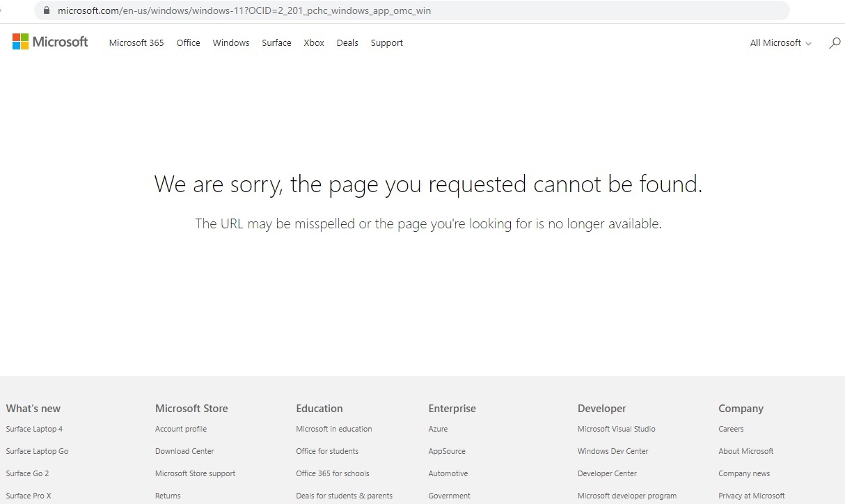Open Office 365 for schools link
The width and height of the screenshot is (845, 504).
pos(333,473)
